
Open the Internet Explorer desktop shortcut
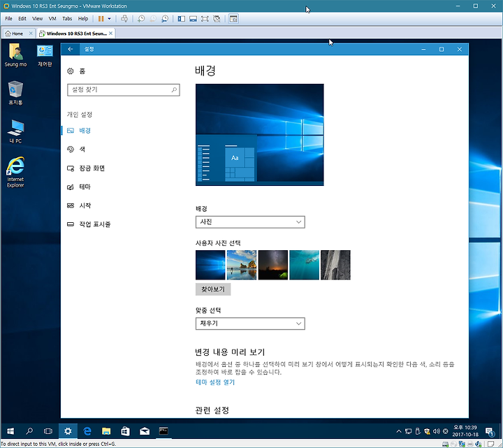pos(15,173)
